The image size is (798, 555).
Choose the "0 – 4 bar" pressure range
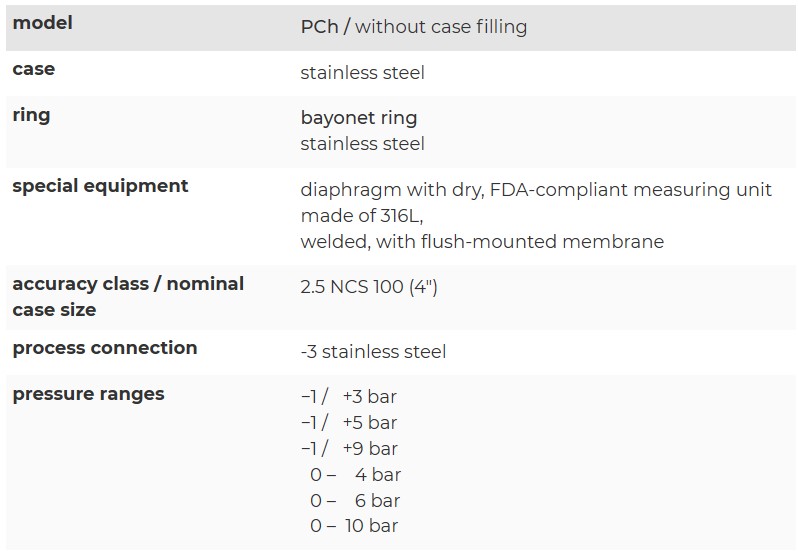pos(355,475)
